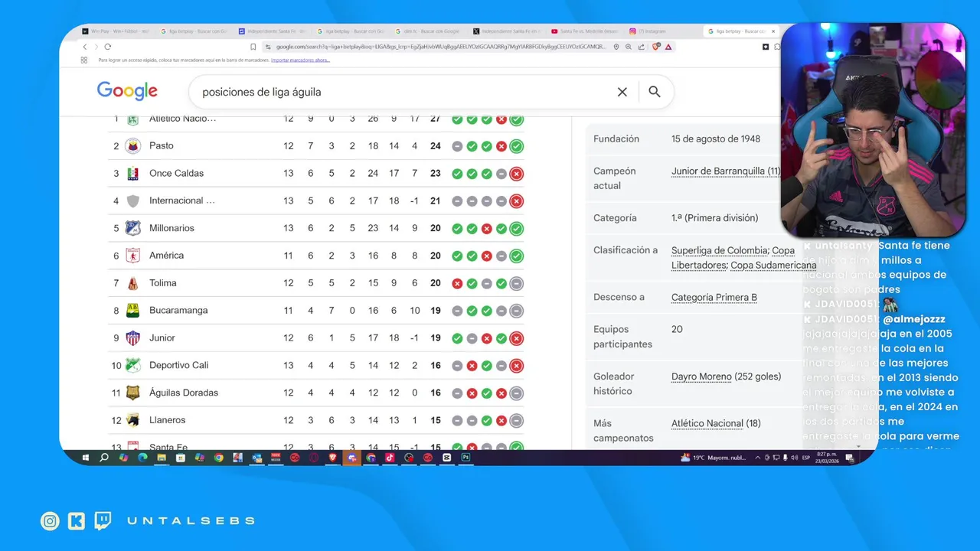Click the Once Caldas team crest
The width and height of the screenshot is (980, 551).
(133, 174)
